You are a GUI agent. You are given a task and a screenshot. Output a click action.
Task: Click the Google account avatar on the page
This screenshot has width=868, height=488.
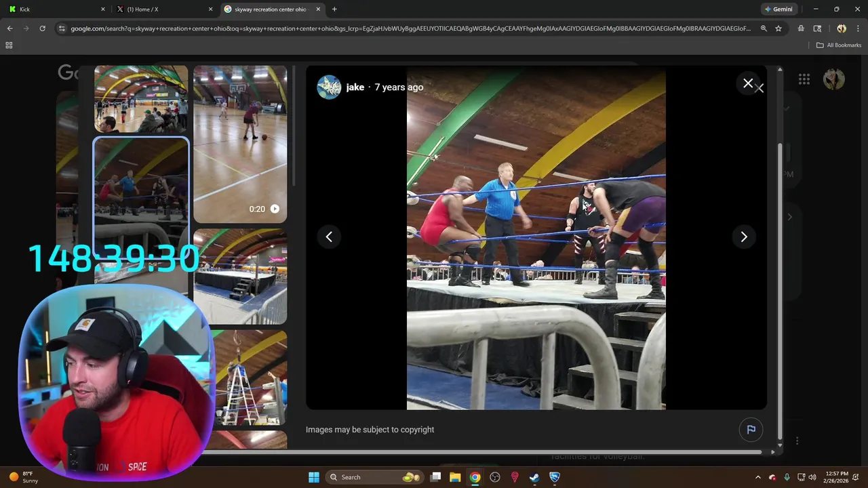coord(834,79)
